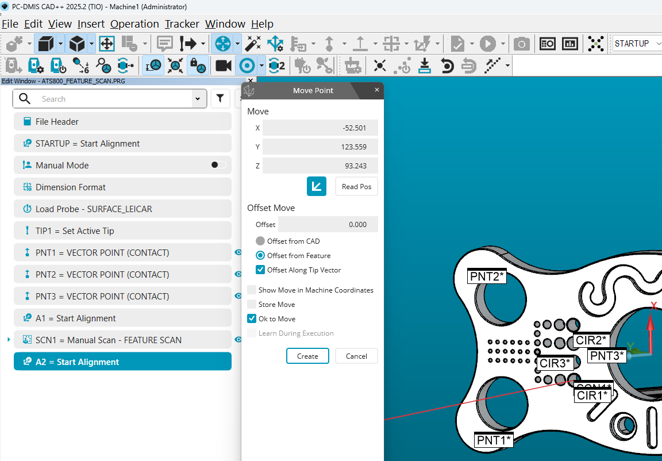Click the Create button
Screen dimensions: 662x461
[x=307, y=356]
